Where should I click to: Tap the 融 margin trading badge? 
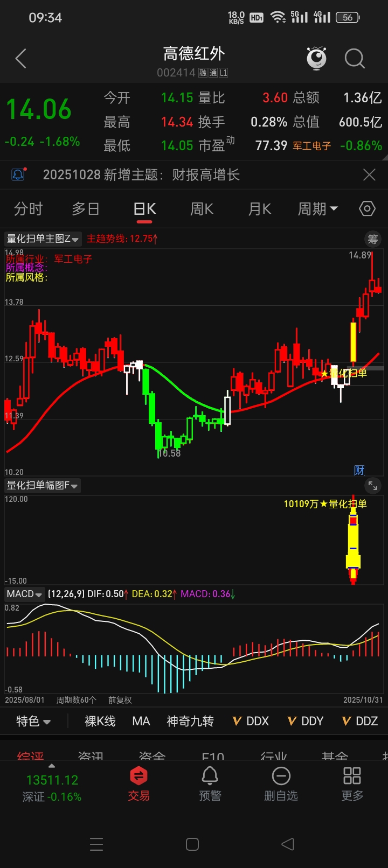[x=203, y=73]
